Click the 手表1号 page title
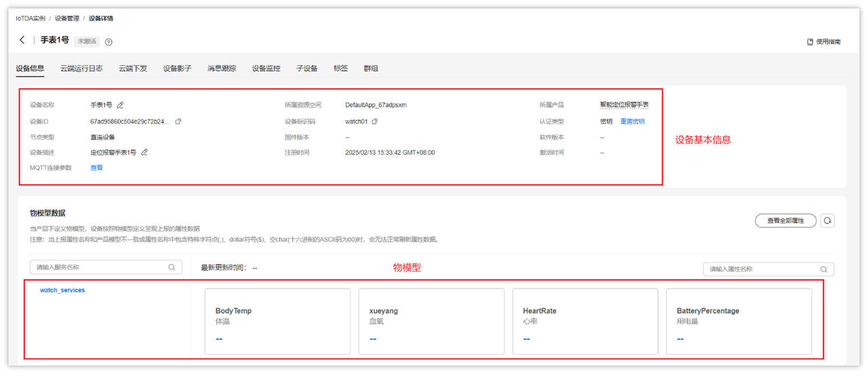This screenshot has height=374, width=868. [55, 40]
